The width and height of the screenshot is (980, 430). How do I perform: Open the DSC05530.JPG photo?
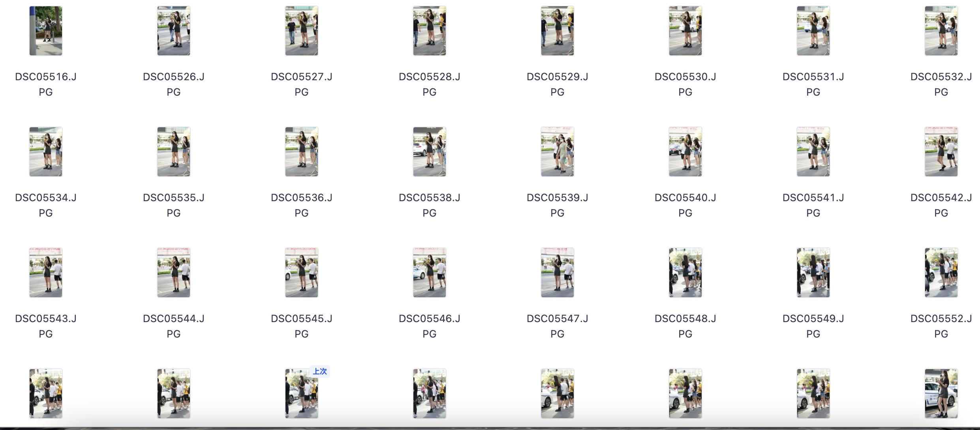(x=685, y=31)
